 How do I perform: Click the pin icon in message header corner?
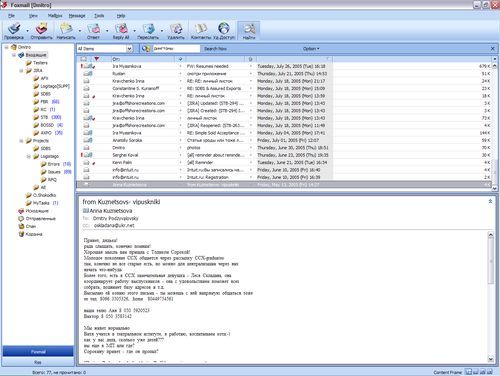click(x=490, y=201)
